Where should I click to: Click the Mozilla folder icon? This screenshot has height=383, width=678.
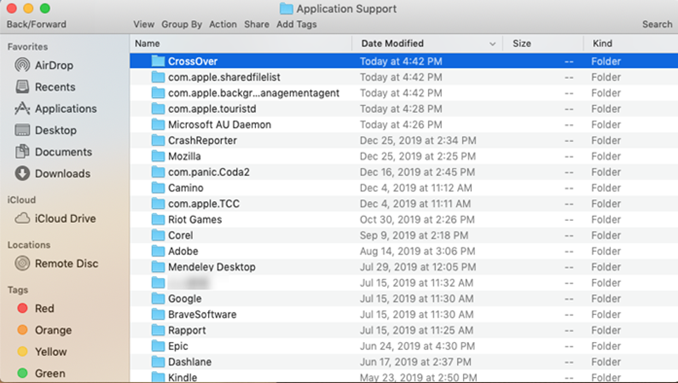[x=158, y=156]
